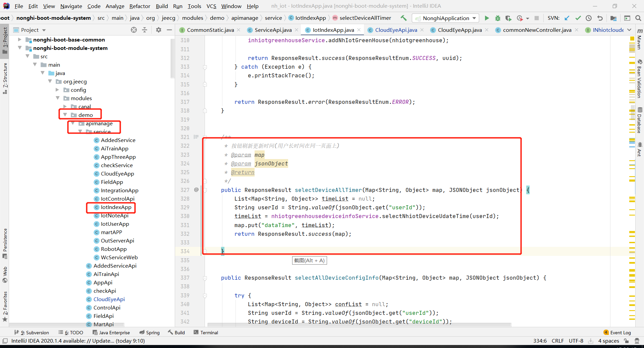Expand the nonghi-boot-base-common module
This screenshot has width=644, height=348.
pos(19,40)
